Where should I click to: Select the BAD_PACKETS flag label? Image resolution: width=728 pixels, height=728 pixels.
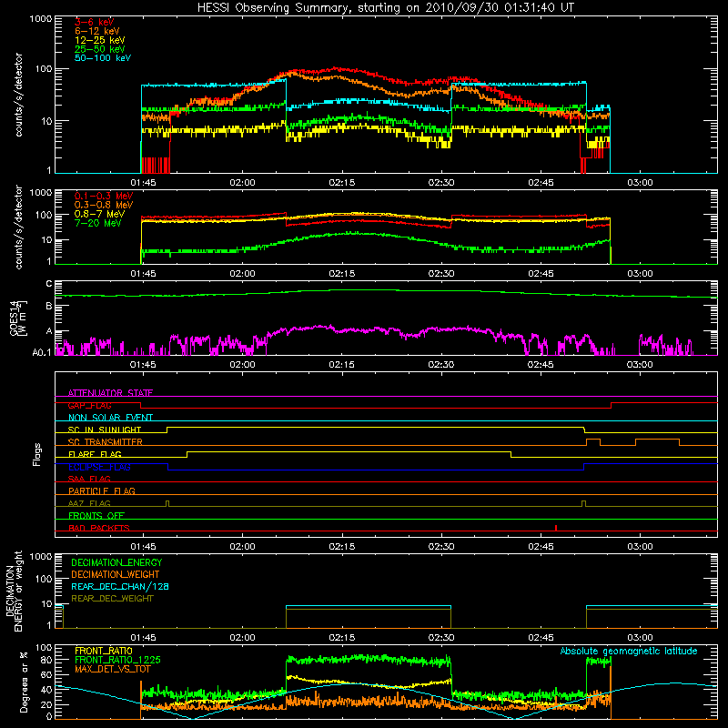coord(99,528)
